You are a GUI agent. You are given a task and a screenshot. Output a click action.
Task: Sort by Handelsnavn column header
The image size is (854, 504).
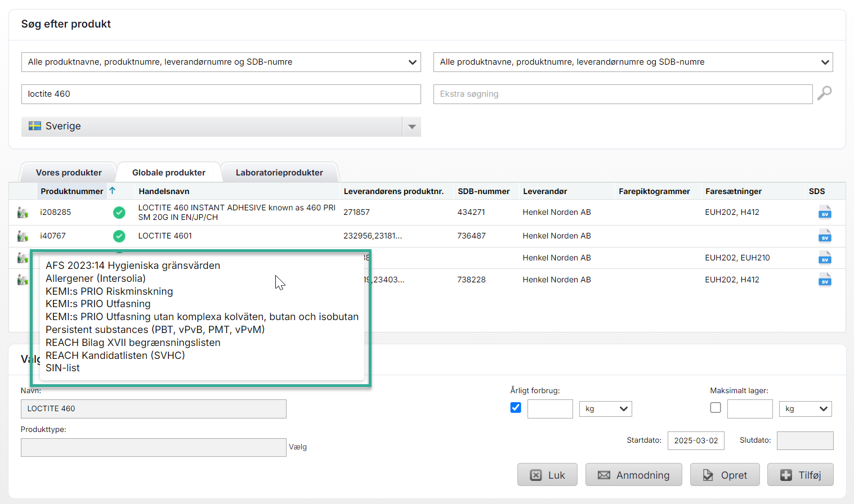point(164,191)
